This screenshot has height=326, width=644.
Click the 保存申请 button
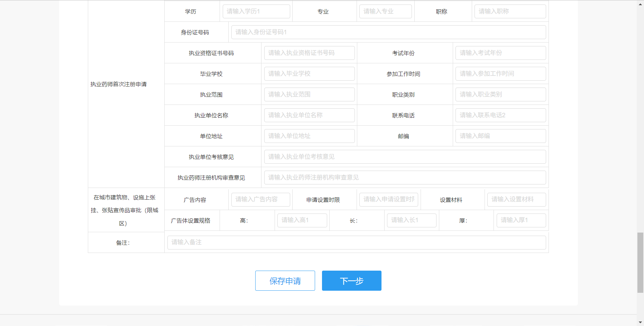(285, 281)
